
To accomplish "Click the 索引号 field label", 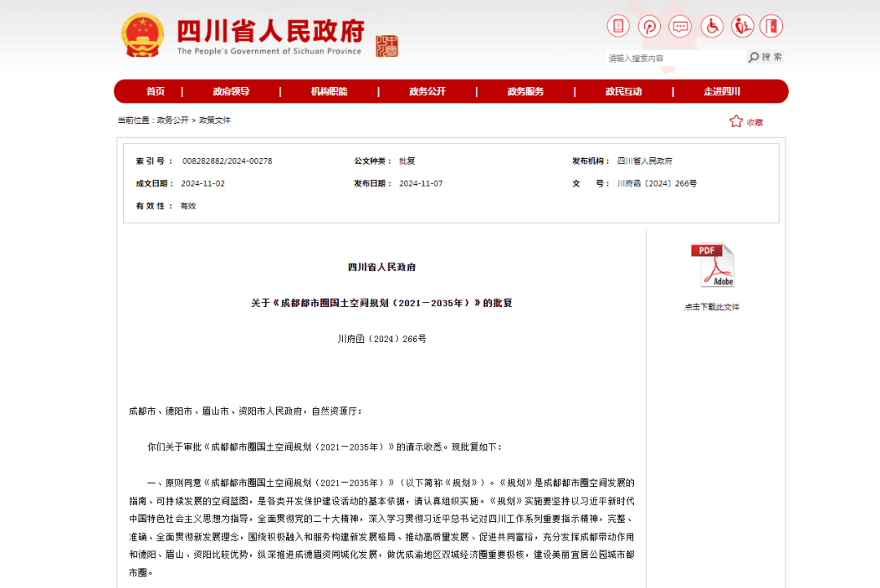I will (154, 161).
